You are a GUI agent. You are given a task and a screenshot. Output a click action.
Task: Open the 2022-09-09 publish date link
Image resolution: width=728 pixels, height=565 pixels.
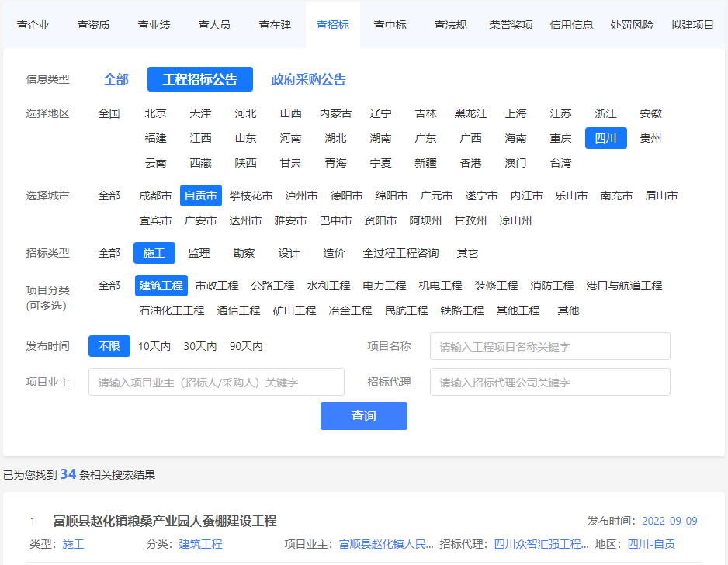[x=670, y=521]
